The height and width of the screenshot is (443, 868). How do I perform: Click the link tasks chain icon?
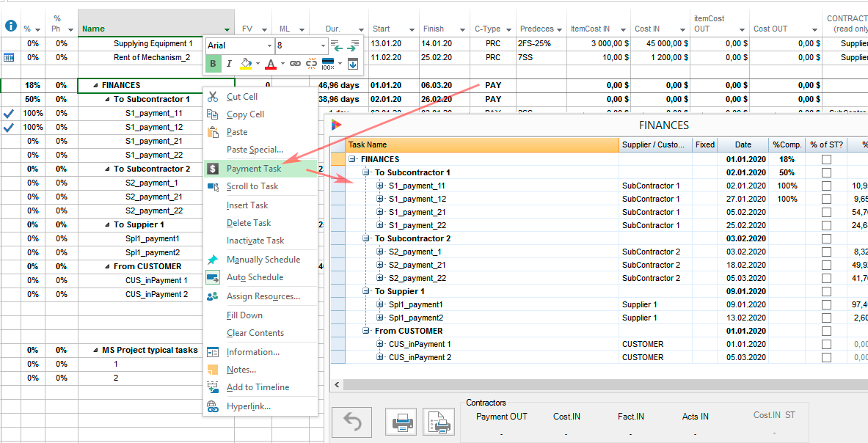pos(295,64)
